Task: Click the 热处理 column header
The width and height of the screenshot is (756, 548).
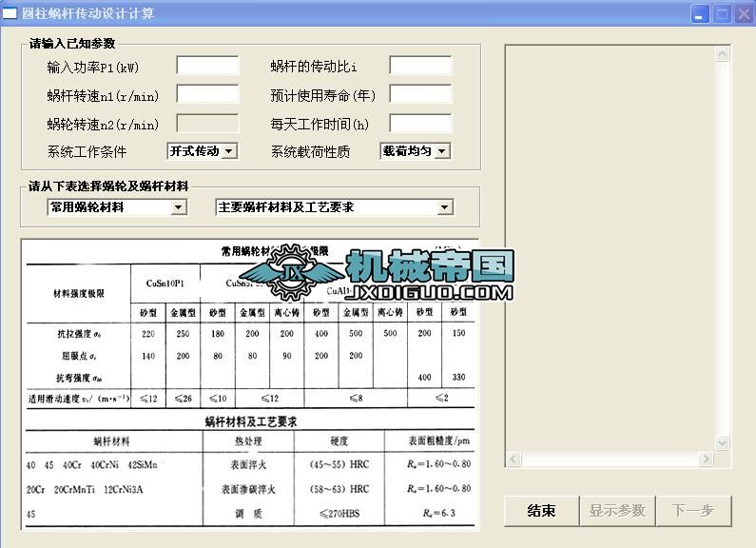Action: click(x=248, y=440)
